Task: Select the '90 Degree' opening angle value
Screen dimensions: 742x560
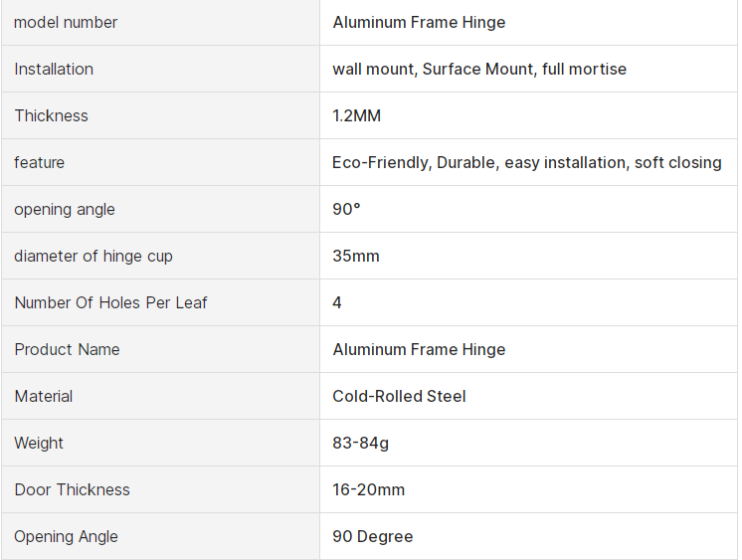Action: (x=372, y=536)
